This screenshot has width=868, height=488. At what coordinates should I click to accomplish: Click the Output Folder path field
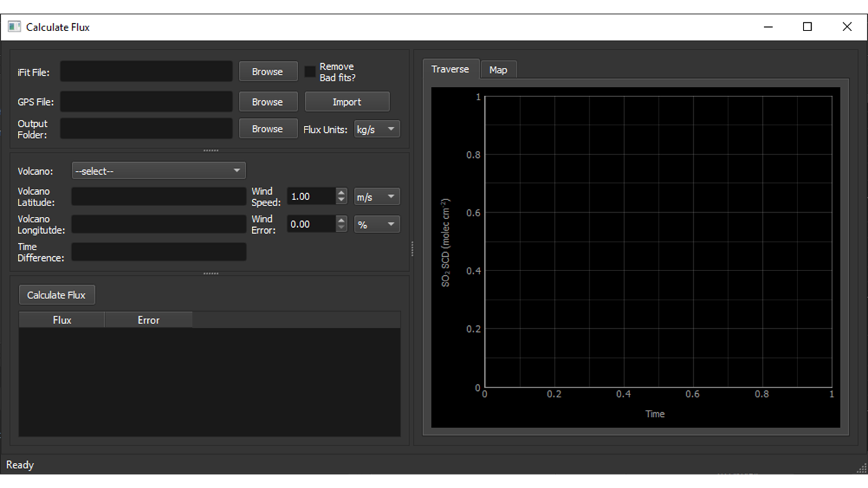[146, 129]
